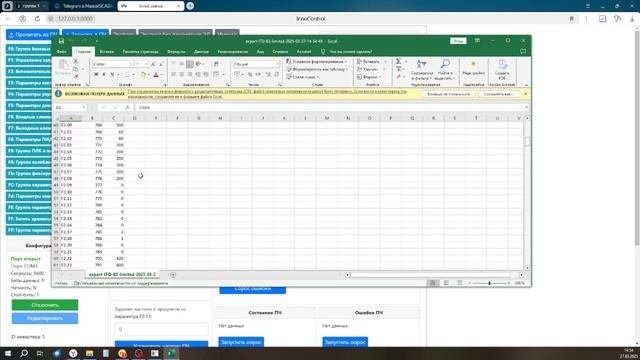640x360 pixels.
Task: Click the AutoSum sigma icon
Action: click(x=398, y=61)
